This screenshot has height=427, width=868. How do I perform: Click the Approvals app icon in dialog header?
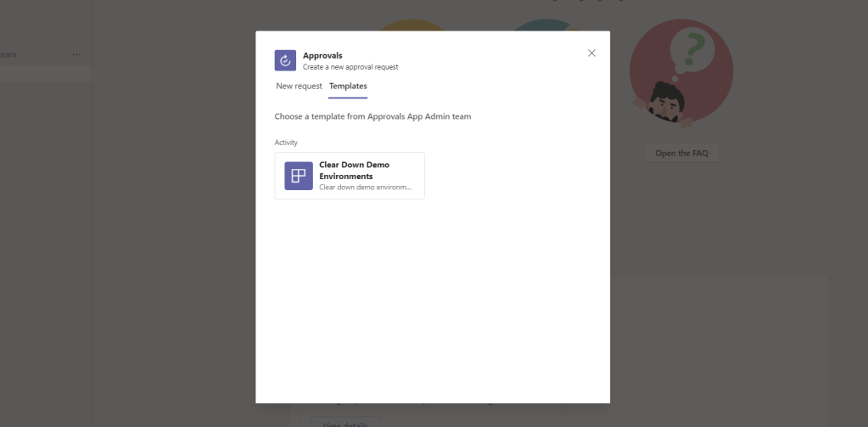coord(285,60)
